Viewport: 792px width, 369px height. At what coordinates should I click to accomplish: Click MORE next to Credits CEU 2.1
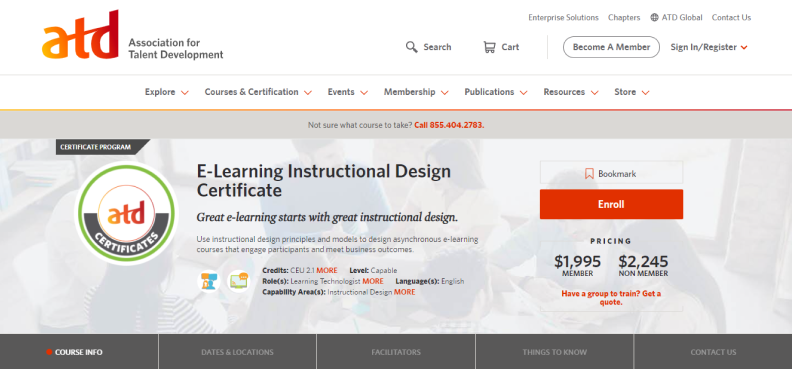click(x=327, y=271)
